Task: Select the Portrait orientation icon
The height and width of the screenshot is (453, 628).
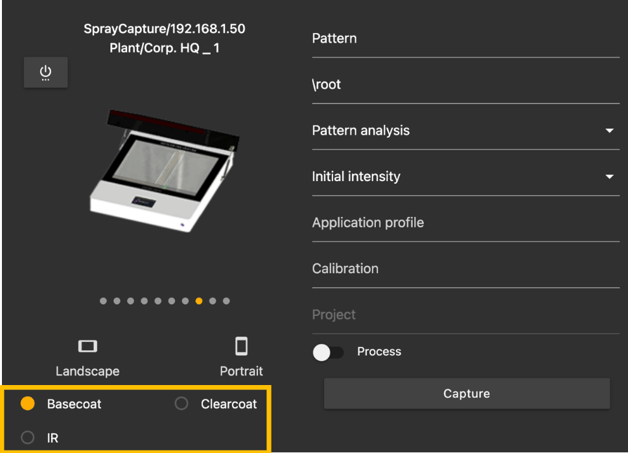Action: pos(241,346)
